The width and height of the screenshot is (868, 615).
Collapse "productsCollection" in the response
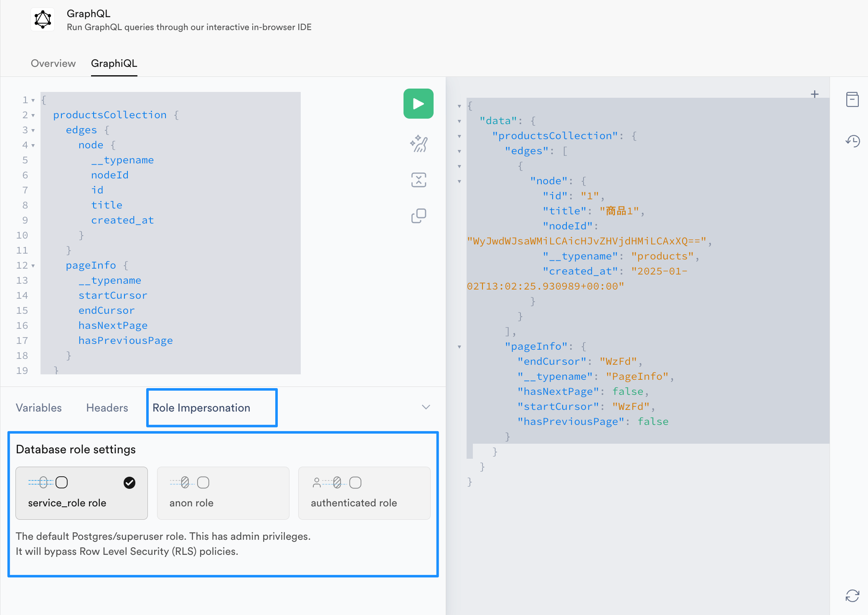point(459,136)
